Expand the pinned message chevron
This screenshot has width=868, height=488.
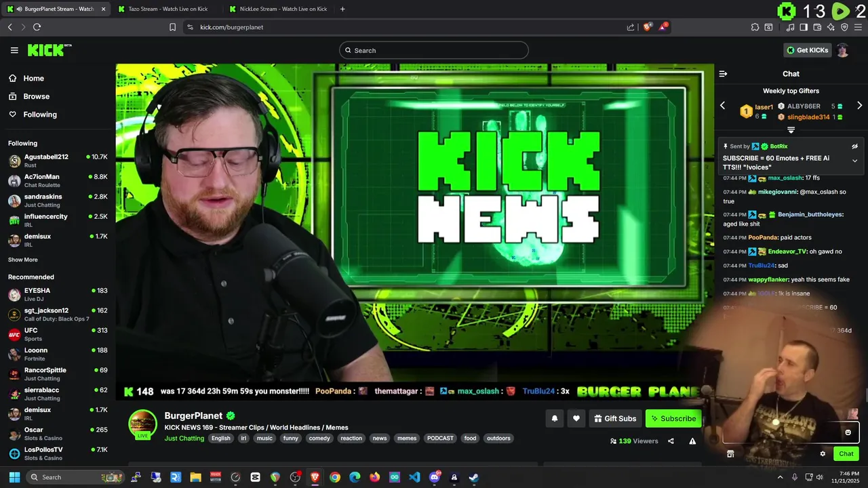coord(854,161)
